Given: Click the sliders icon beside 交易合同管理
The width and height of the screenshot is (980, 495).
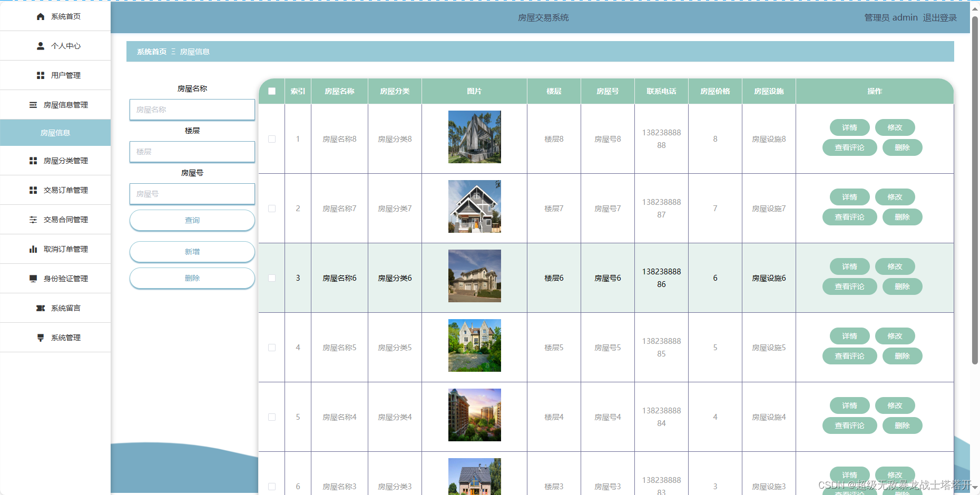Looking at the screenshot, I should point(33,220).
